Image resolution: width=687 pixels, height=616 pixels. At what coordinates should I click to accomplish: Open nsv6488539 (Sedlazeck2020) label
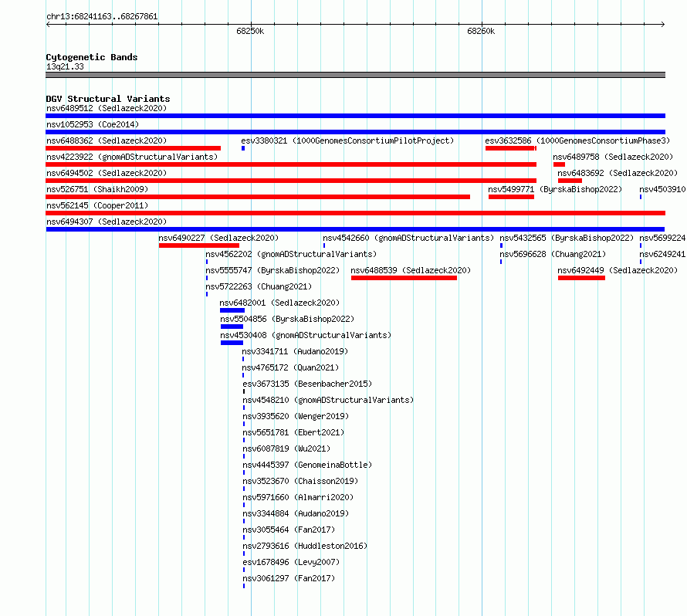point(411,270)
